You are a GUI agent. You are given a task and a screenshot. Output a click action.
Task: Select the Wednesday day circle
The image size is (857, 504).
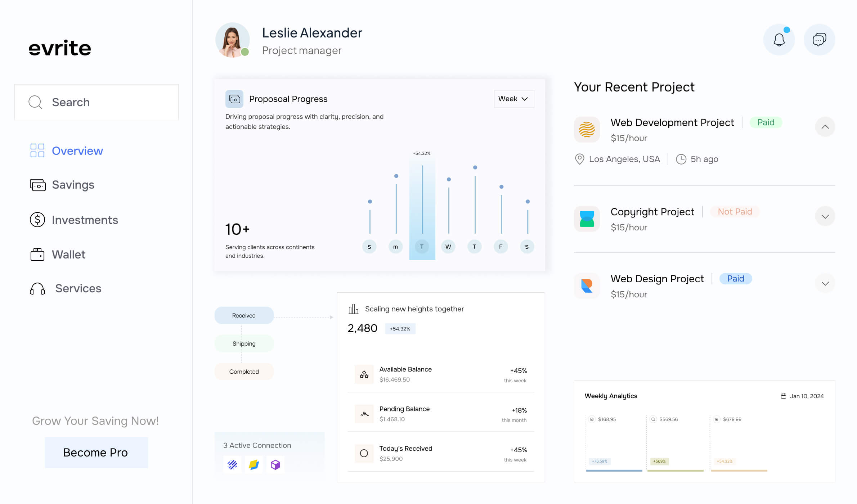coord(448,247)
